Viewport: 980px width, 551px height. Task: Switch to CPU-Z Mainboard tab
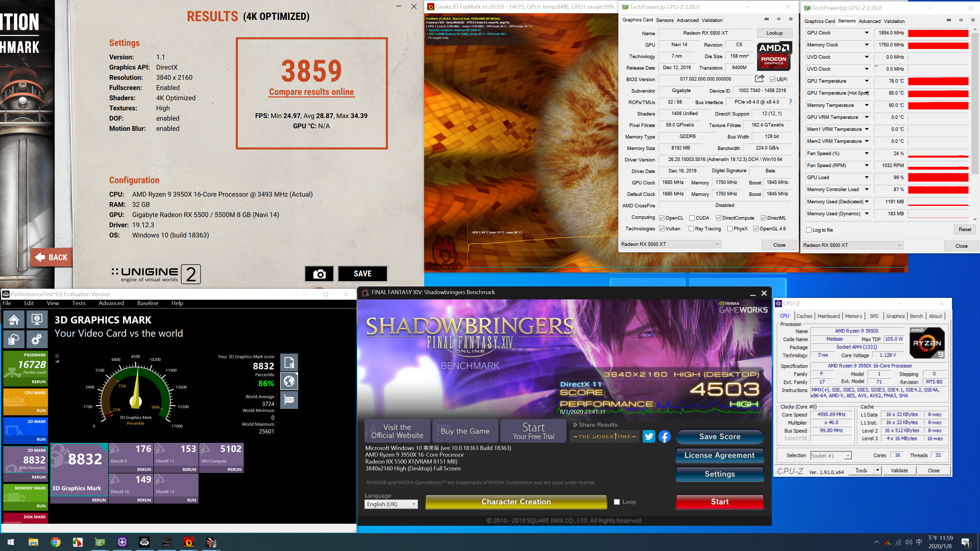[x=829, y=316]
